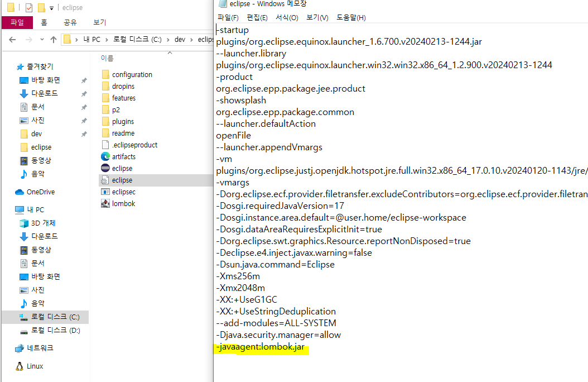Click the openFile line in Notepad
The image size is (588, 382).
(233, 136)
